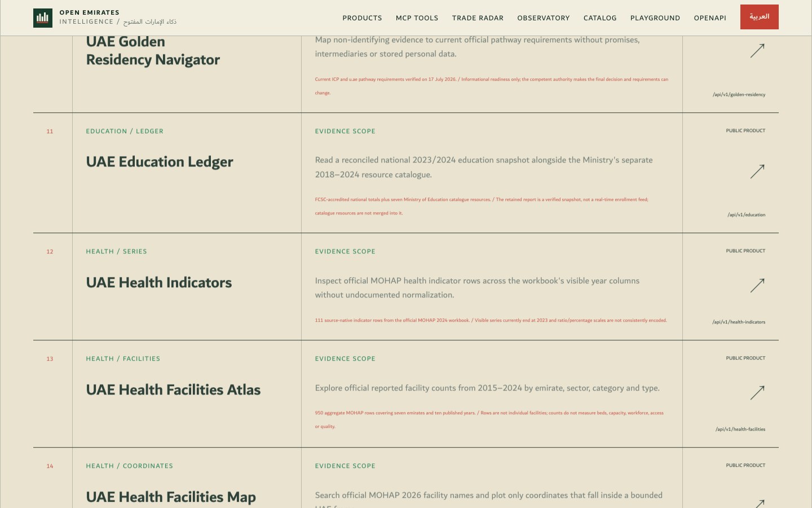This screenshot has height=508, width=812.
Task: Navigate to Trade Radar
Action: (478, 18)
